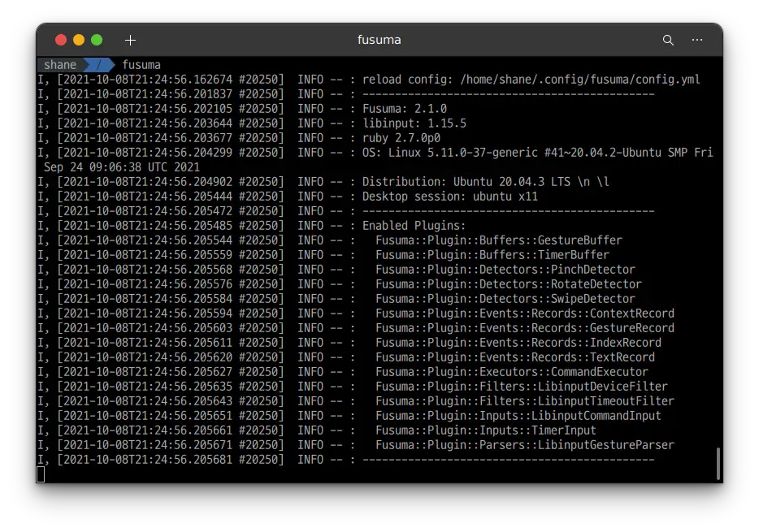Screen dimensions: 759x532
Task: Click the timestamp 2021-10-08T21:24:56.162674
Action: [148, 80]
